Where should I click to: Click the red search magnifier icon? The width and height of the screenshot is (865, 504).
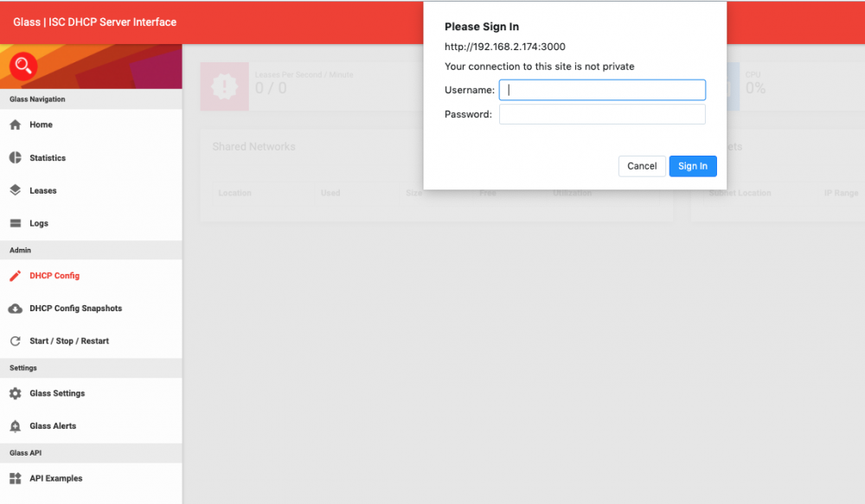(x=23, y=67)
